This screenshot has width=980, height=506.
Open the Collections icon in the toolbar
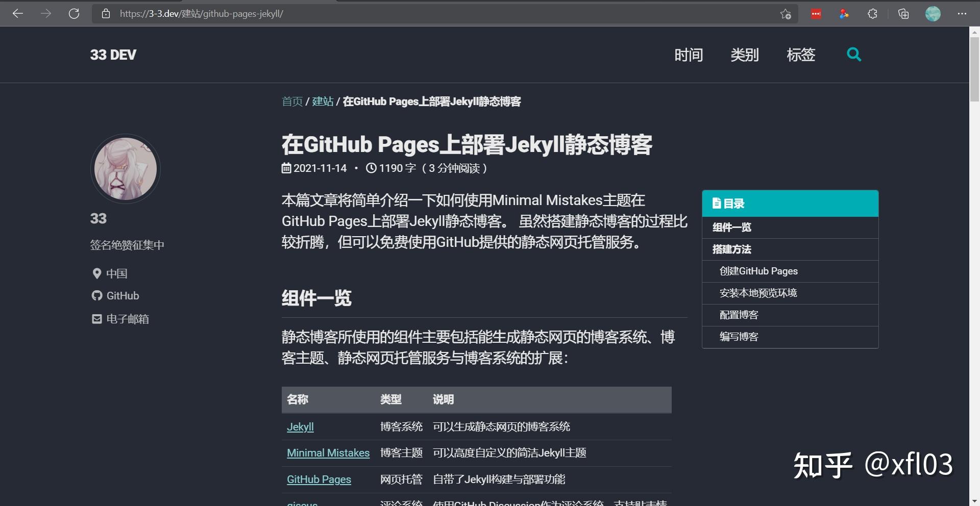click(x=903, y=14)
